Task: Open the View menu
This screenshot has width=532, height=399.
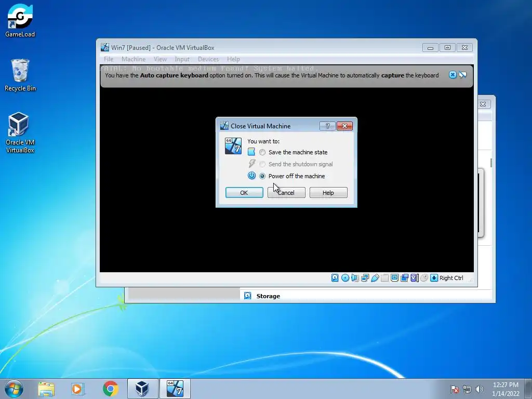Action: 160,59
